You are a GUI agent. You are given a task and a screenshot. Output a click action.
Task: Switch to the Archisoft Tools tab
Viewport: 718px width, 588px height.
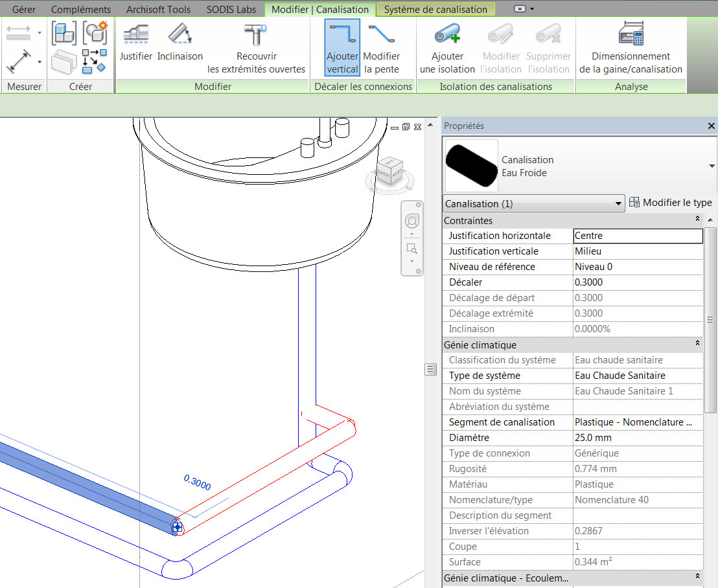click(158, 10)
